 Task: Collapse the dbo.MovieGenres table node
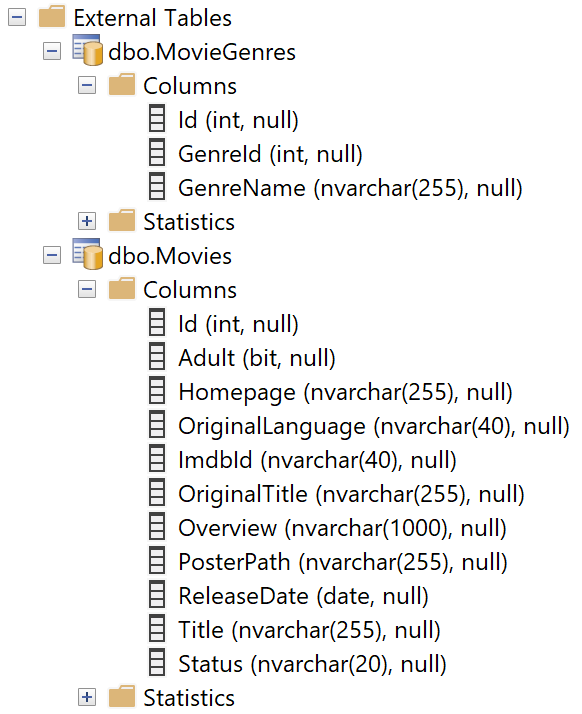[x=52, y=51]
